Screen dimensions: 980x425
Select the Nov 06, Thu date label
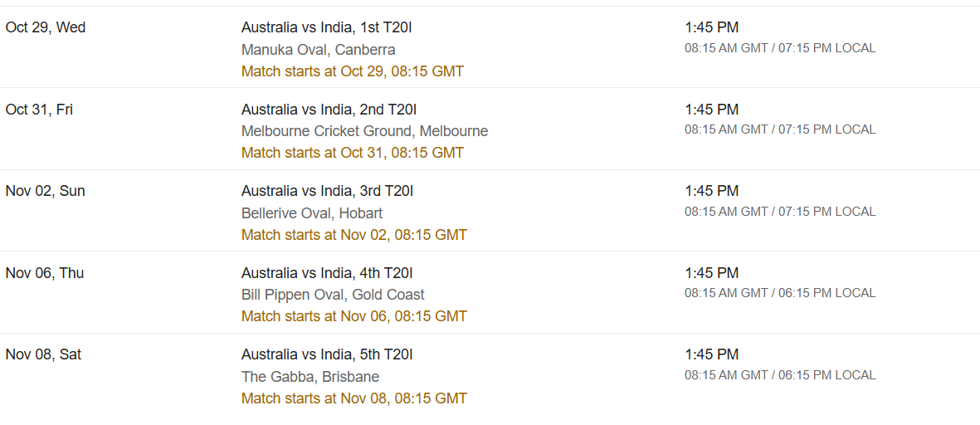[x=44, y=273]
